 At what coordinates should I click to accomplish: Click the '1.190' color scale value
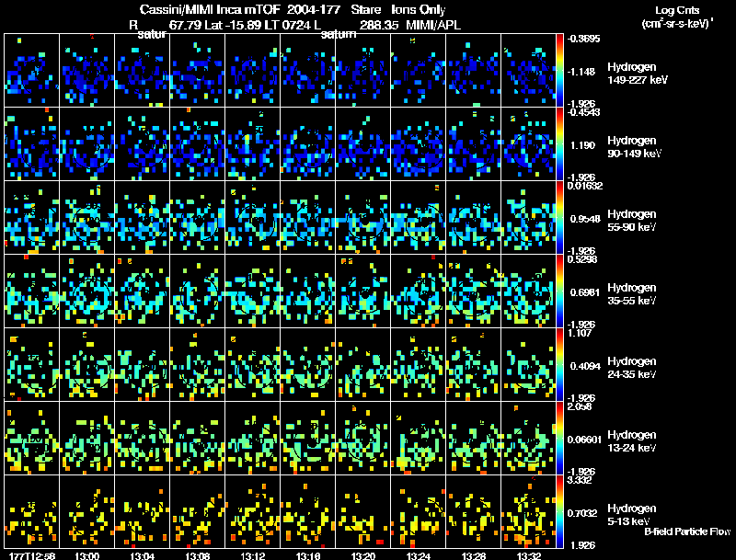[582, 145]
